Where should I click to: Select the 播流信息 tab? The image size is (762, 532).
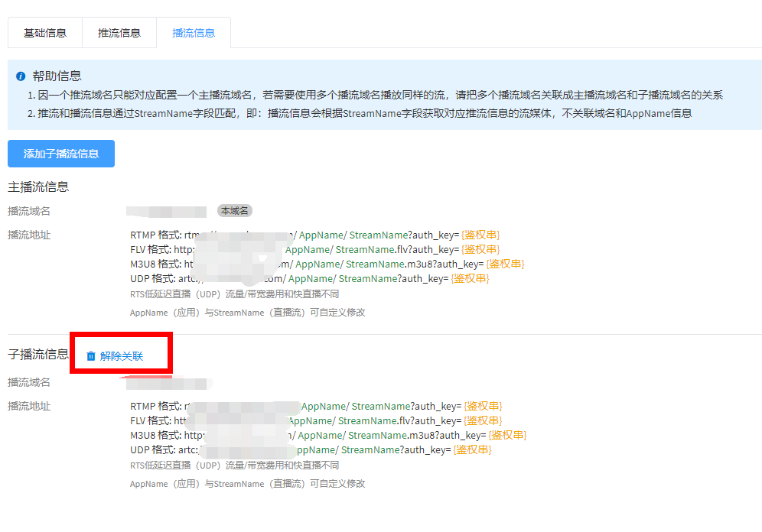coord(193,33)
